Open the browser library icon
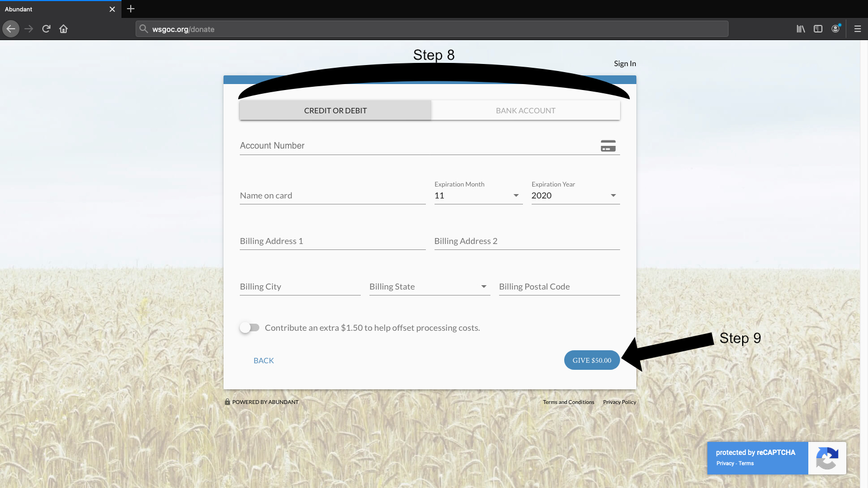This screenshot has height=488, width=868. click(800, 29)
